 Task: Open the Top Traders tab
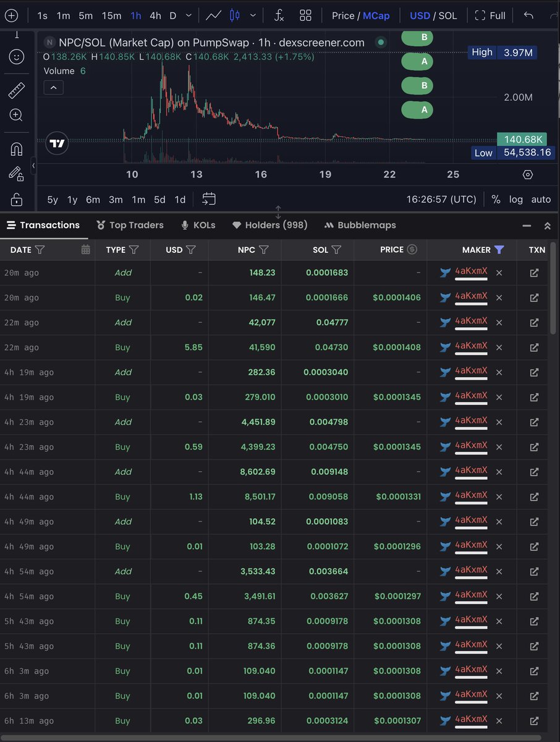[130, 225]
